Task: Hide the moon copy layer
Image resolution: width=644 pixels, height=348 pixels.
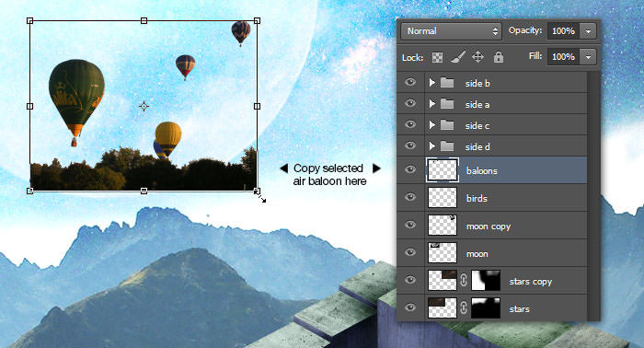Action: [x=410, y=225]
